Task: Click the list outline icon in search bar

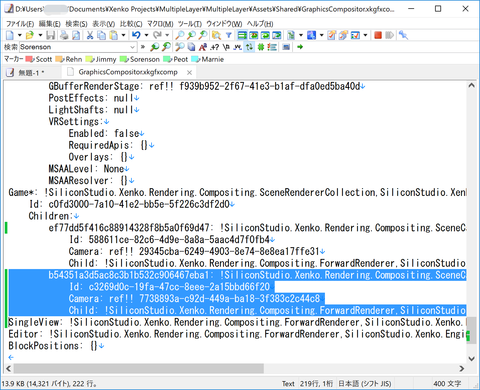Action: 272,47
